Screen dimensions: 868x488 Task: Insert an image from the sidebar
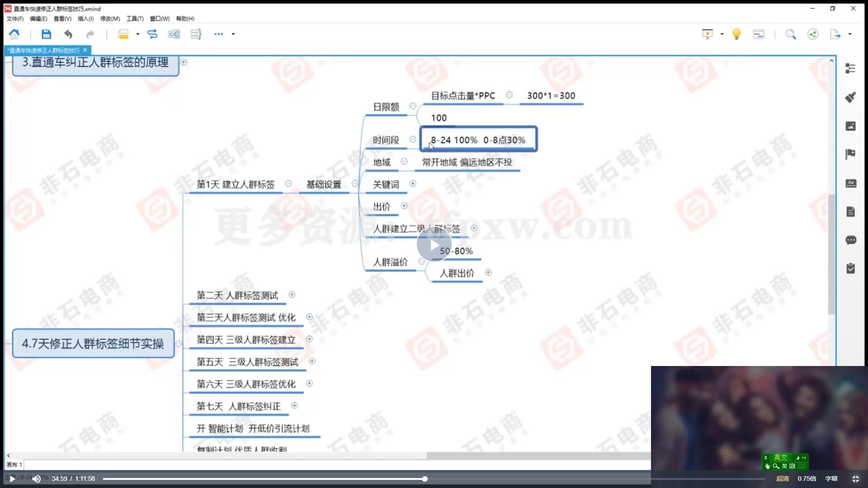(851, 126)
